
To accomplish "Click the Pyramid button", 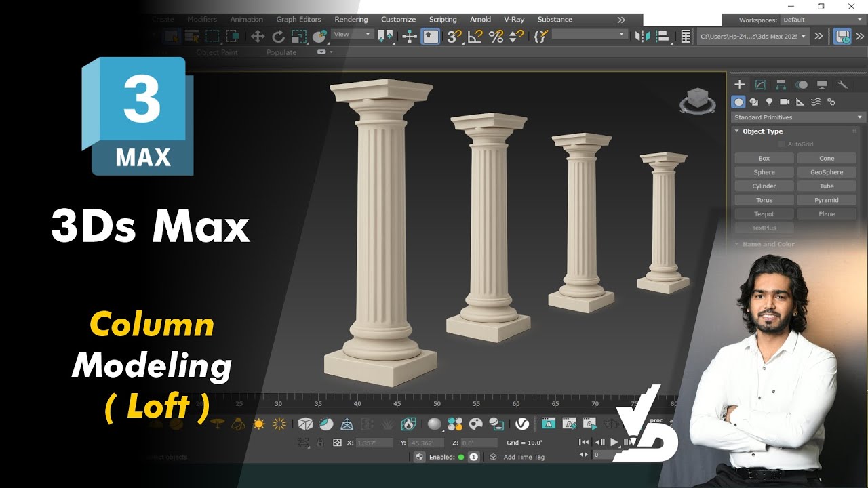I will tap(827, 200).
